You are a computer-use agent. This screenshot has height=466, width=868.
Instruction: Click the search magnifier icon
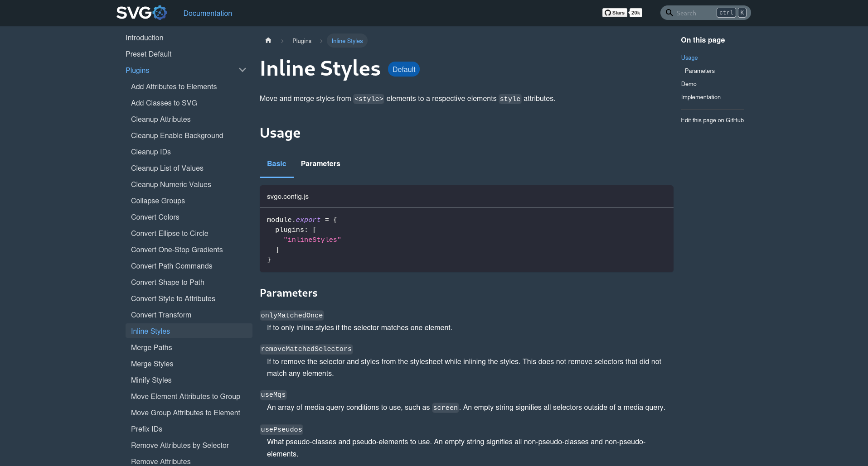coord(669,13)
